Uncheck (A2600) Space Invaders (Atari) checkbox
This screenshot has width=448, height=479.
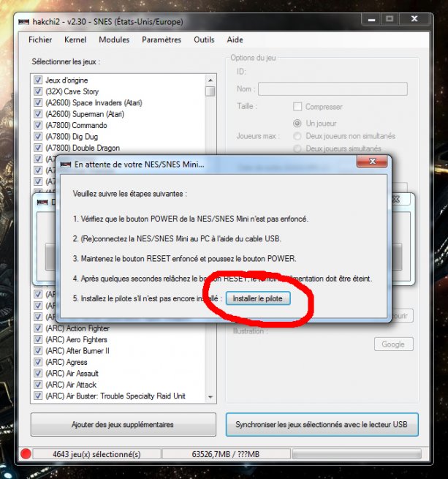click(38, 102)
